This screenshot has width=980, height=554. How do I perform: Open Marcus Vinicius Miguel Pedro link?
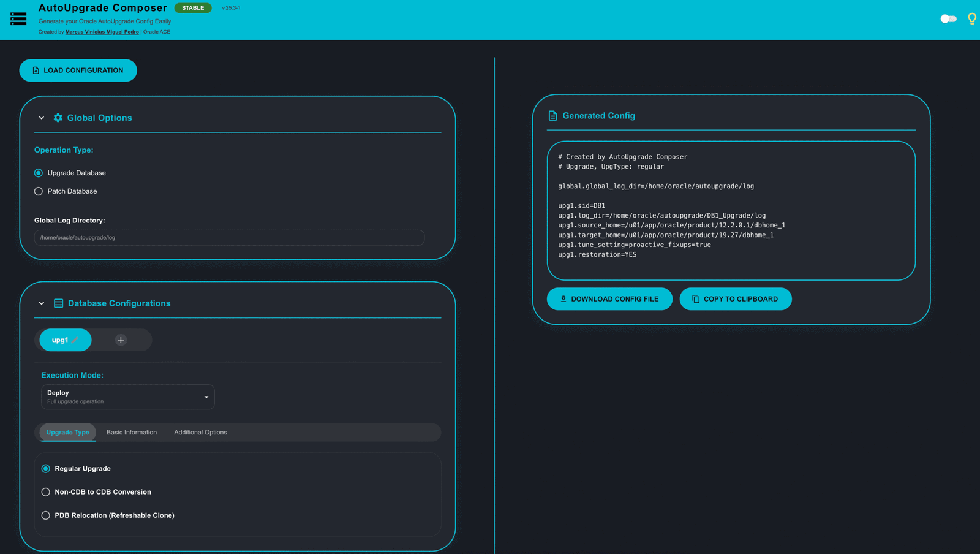[x=102, y=32]
